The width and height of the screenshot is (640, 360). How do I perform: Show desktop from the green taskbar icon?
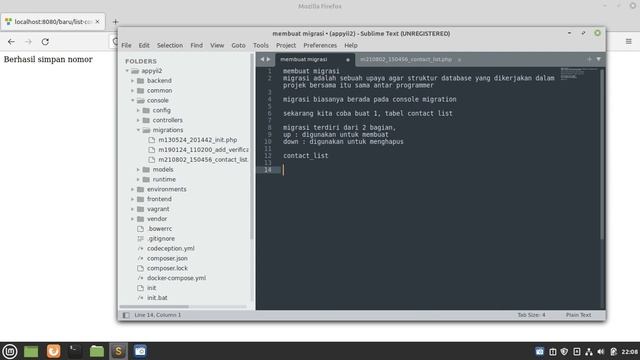tap(31, 351)
